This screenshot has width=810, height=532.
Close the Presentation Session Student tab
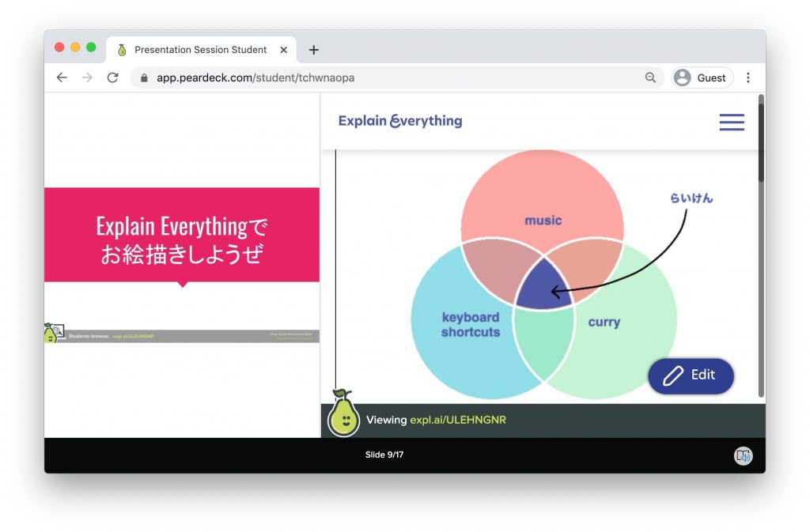point(284,50)
